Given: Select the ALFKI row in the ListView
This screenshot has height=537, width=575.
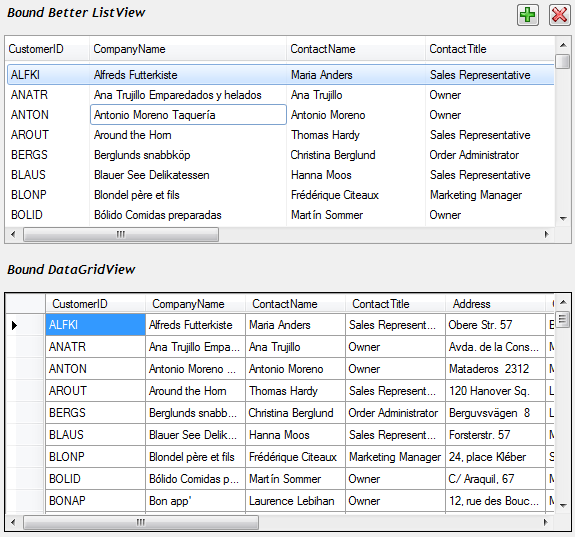Looking at the screenshot, I should (281, 75).
